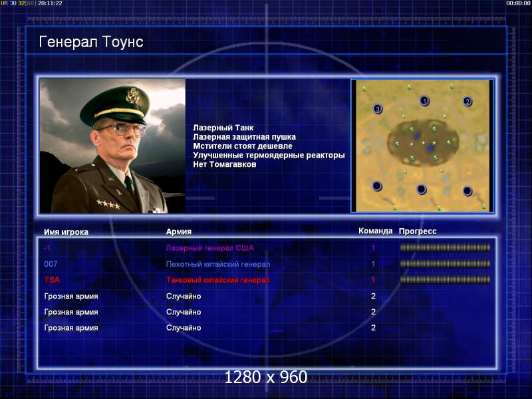Click the 00:00:00 game timer

pos(518,3)
